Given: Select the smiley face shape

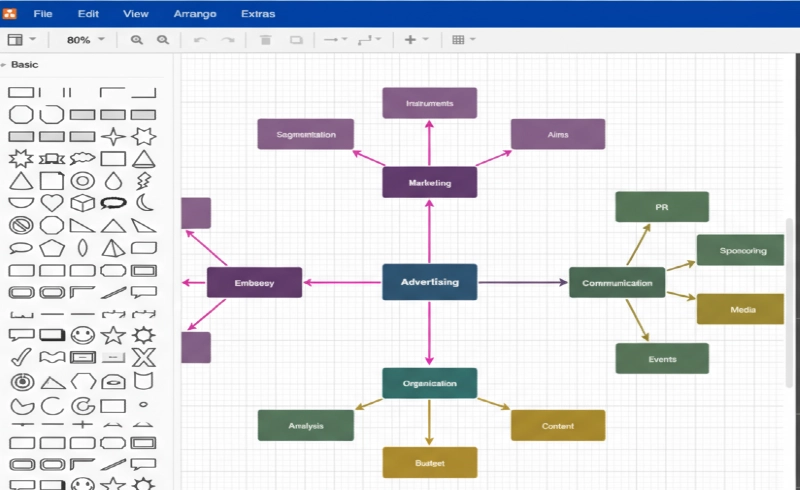Looking at the screenshot, I should pos(83,335).
